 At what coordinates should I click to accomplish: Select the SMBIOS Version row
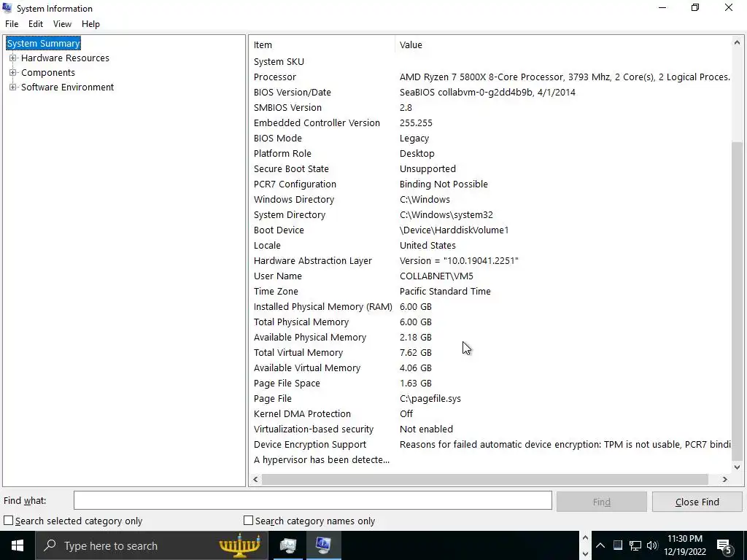tap(490, 108)
